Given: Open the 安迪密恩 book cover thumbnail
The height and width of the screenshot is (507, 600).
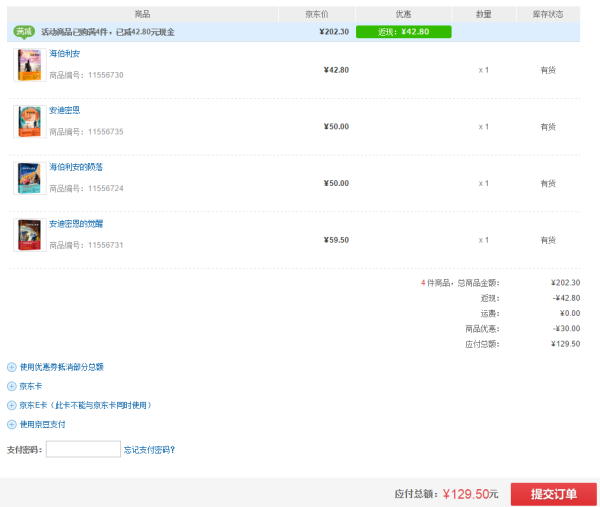Looking at the screenshot, I should [x=29, y=121].
